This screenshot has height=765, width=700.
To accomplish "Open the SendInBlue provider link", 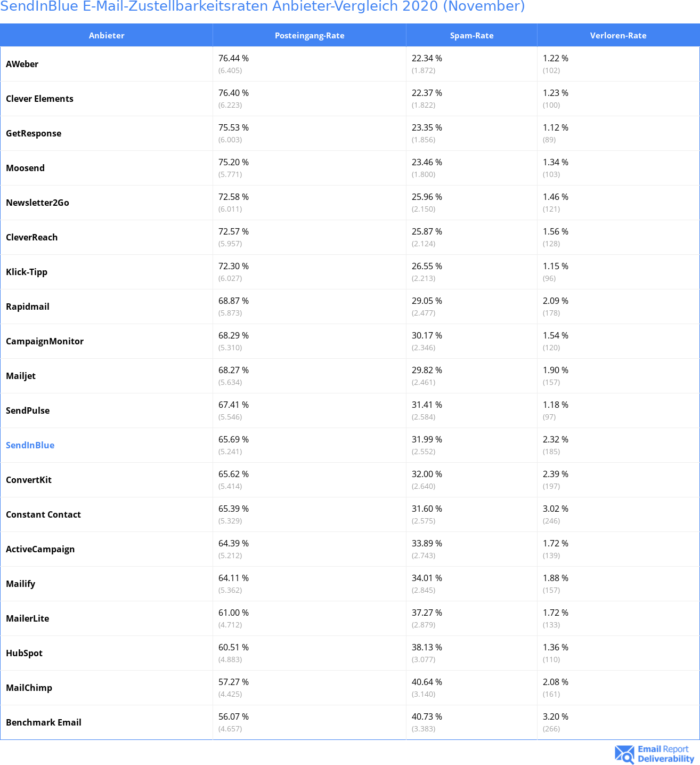I will [30, 445].
